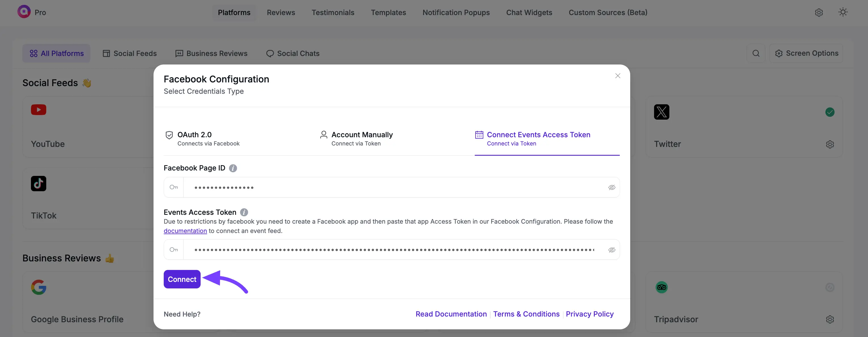Open the Read Documentation link

pyautogui.click(x=451, y=314)
